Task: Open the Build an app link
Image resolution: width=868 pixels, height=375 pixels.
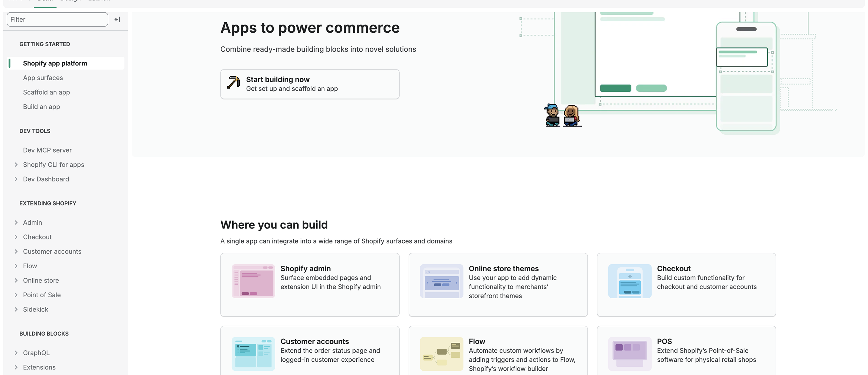Action: click(x=42, y=107)
